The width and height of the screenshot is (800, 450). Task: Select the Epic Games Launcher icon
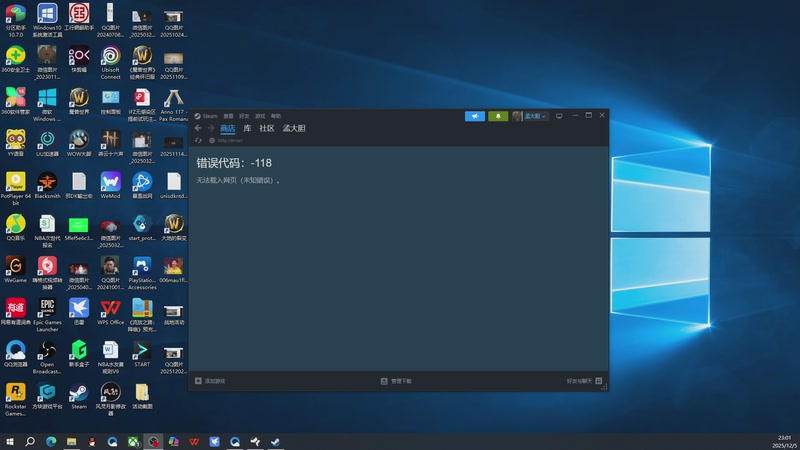click(x=47, y=315)
